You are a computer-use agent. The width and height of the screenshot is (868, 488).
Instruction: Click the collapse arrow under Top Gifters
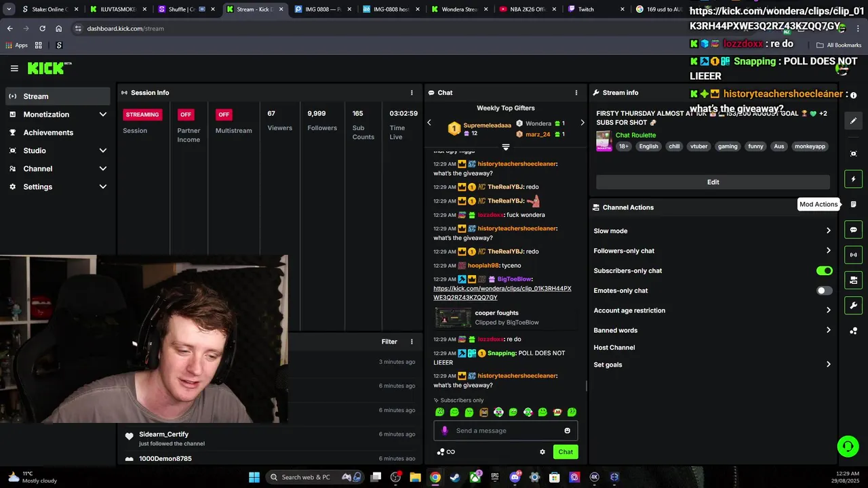click(x=505, y=146)
